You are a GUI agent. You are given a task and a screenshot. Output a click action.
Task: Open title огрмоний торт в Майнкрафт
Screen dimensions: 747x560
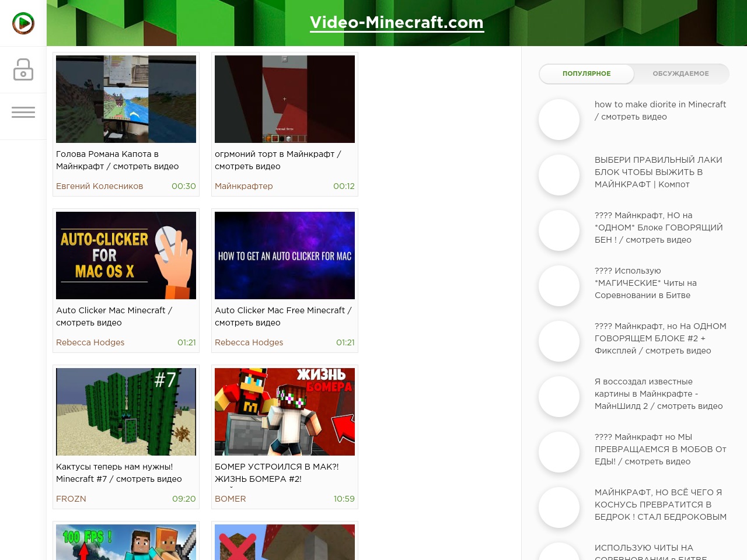pyautogui.click(x=278, y=160)
